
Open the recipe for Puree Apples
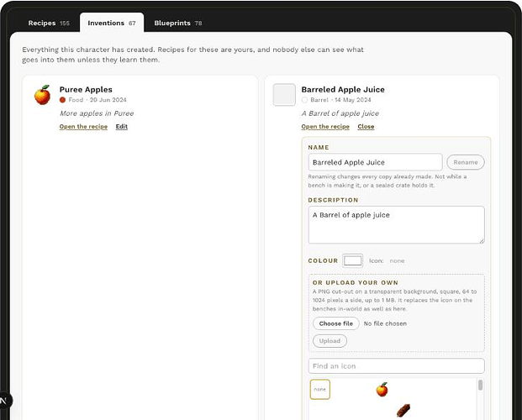pos(83,127)
